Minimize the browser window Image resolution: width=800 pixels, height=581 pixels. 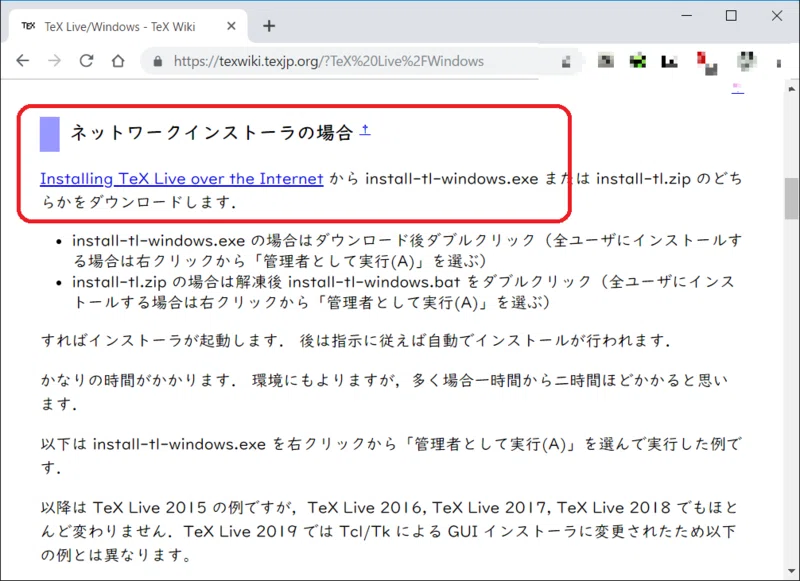(x=687, y=16)
